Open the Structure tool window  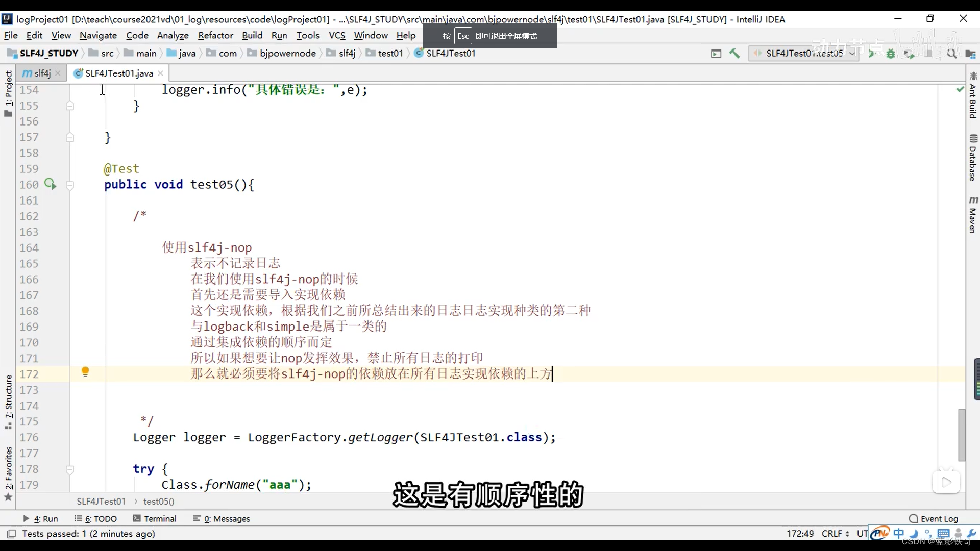pos(8,402)
